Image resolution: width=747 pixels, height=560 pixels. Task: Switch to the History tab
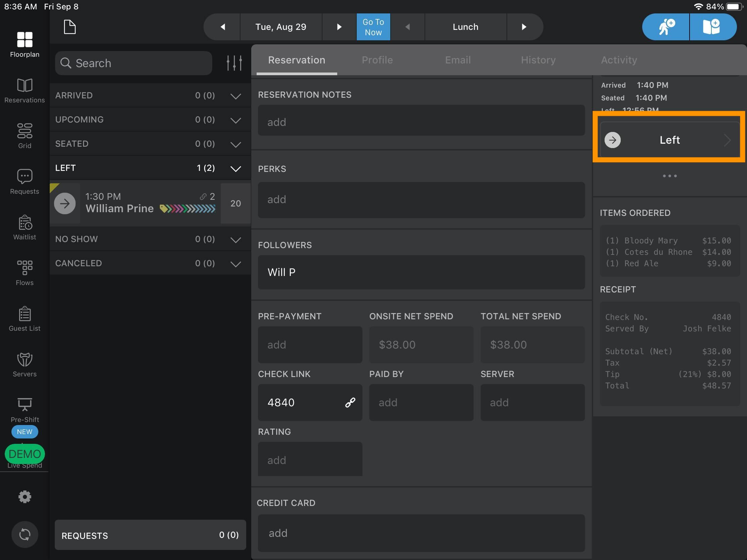(538, 60)
